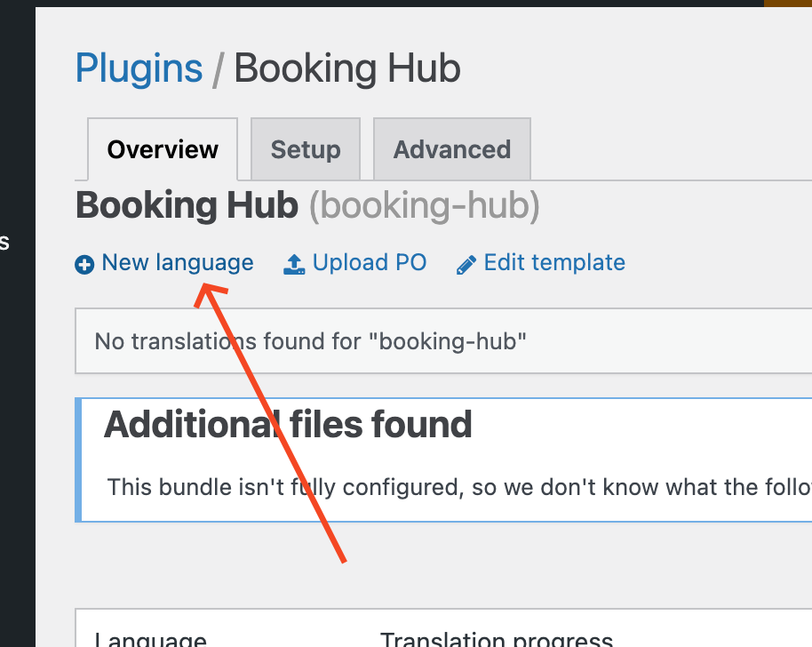Click the upload icon beside Upload PO
The width and height of the screenshot is (812, 647).
pyautogui.click(x=294, y=264)
